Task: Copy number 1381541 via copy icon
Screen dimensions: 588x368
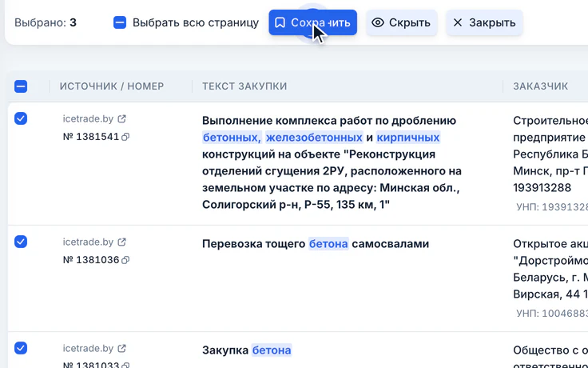Action: tap(125, 137)
